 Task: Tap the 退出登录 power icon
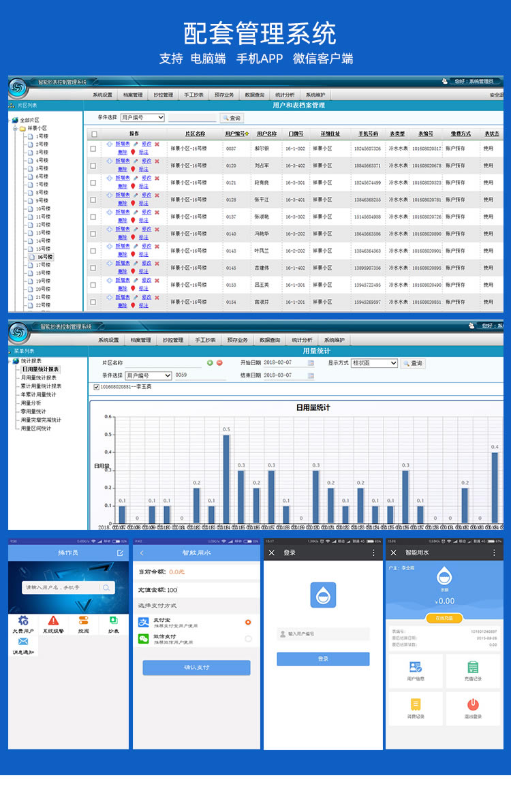(472, 705)
